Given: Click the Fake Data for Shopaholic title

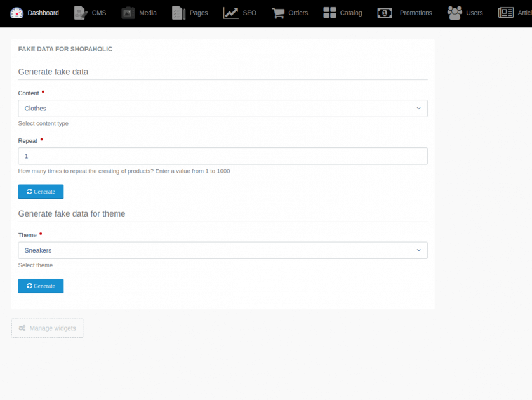Looking at the screenshot, I should pos(65,49).
